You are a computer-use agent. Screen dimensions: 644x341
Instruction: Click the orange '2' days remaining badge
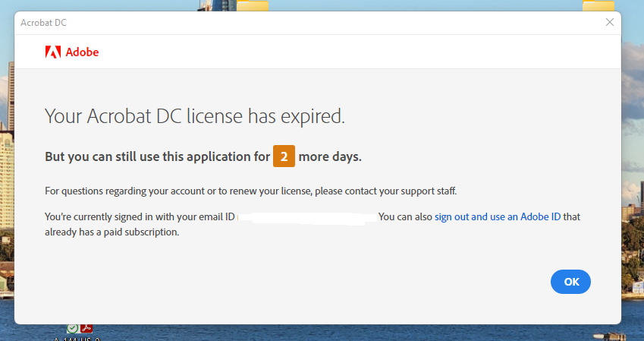pyautogui.click(x=284, y=156)
